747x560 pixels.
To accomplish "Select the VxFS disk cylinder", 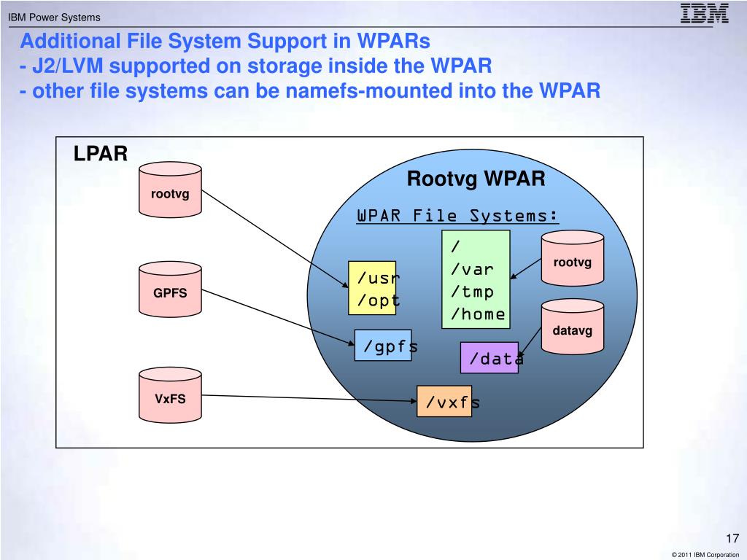I will tap(170, 394).
